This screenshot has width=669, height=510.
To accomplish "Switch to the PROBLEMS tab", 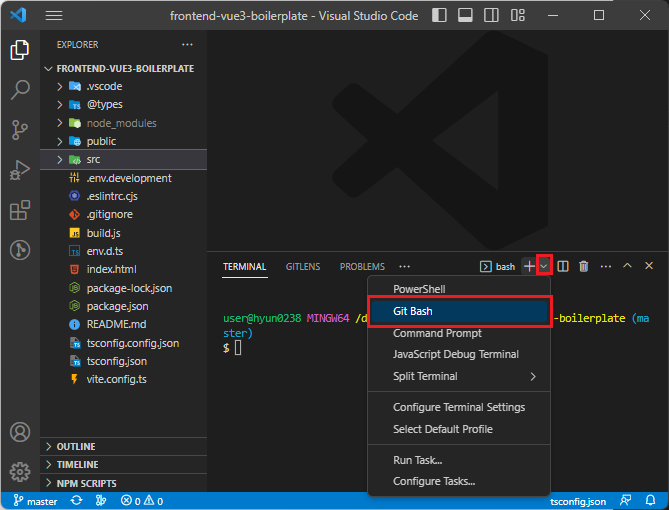I will [362, 267].
